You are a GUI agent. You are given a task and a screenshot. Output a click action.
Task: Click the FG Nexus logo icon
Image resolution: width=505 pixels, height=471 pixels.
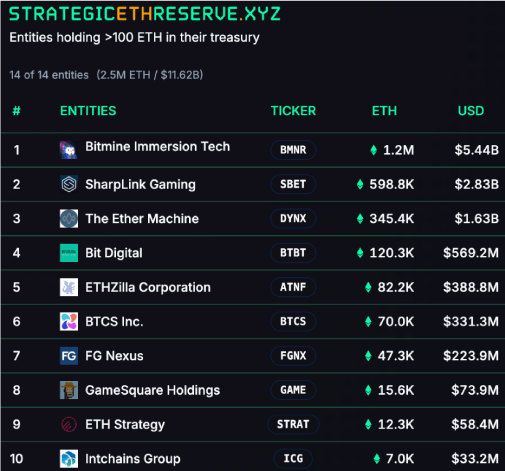pyautogui.click(x=69, y=356)
